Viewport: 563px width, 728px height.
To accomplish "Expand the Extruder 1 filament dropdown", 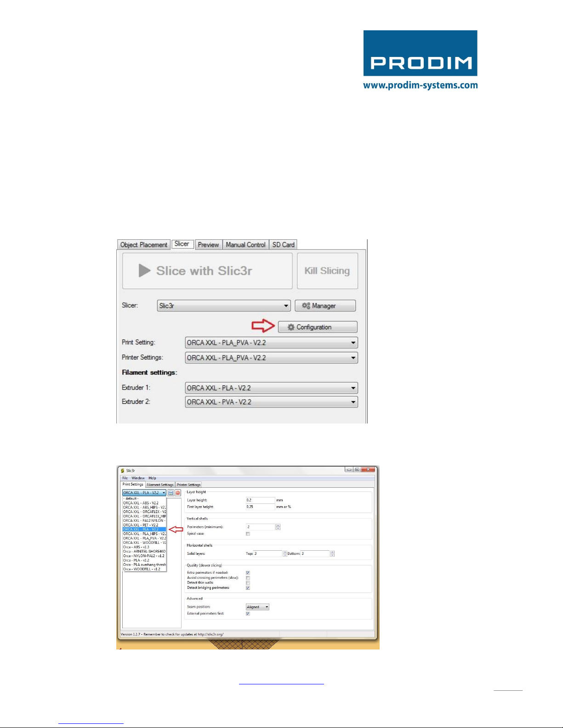I will [x=271, y=388].
